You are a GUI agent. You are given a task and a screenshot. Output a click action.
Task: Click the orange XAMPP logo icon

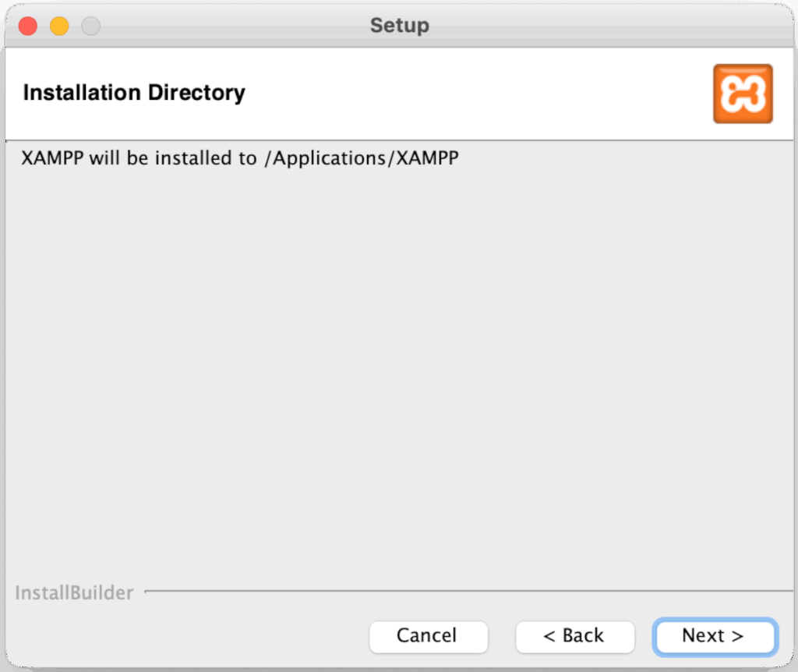click(x=742, y=94)
